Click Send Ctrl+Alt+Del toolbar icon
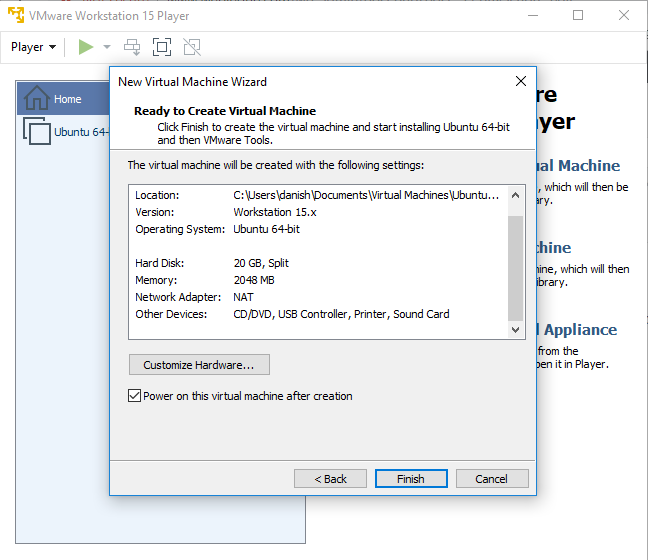Screen dimensions: 648x560 132,47
